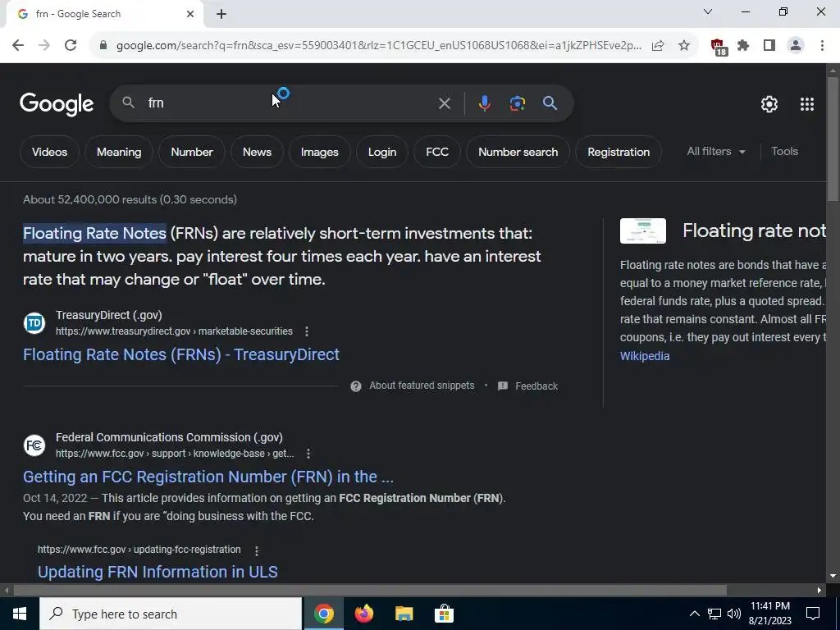The height and width of the screenshot is (630, 840).
Task: Open the Extensions puzzle menu
Action: pyautogui.click(x=743, y=46)
